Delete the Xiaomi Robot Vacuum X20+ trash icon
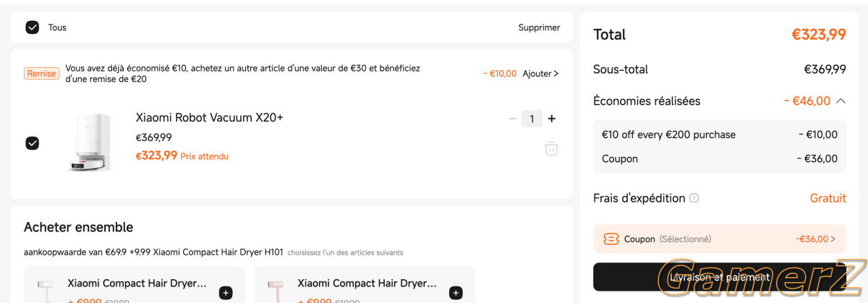 (x=551, y=148)
